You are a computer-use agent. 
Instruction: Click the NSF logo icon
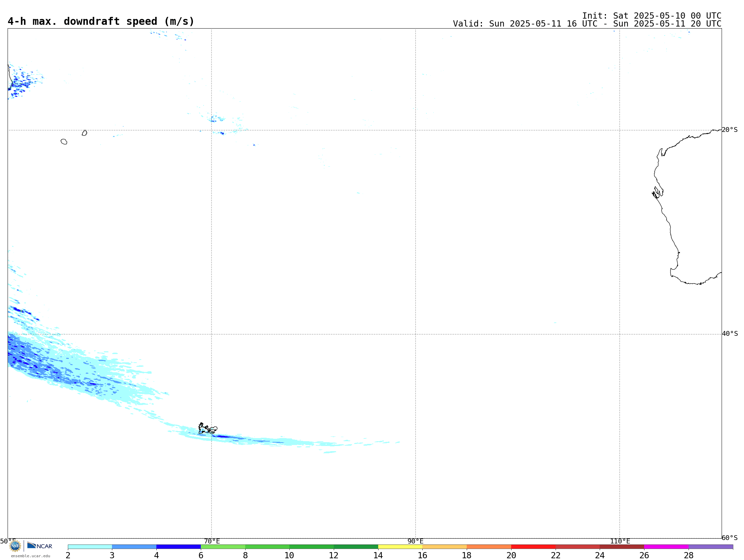tap(15, 546)
